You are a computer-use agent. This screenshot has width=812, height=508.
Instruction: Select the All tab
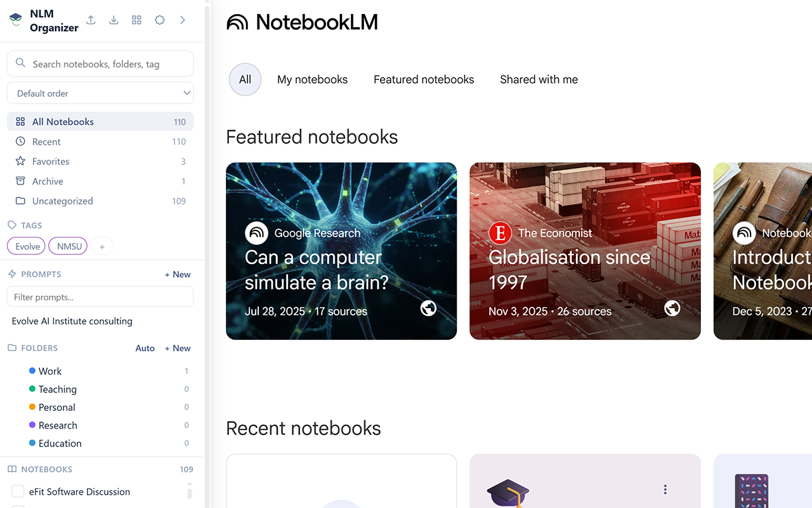coord(245,79)
